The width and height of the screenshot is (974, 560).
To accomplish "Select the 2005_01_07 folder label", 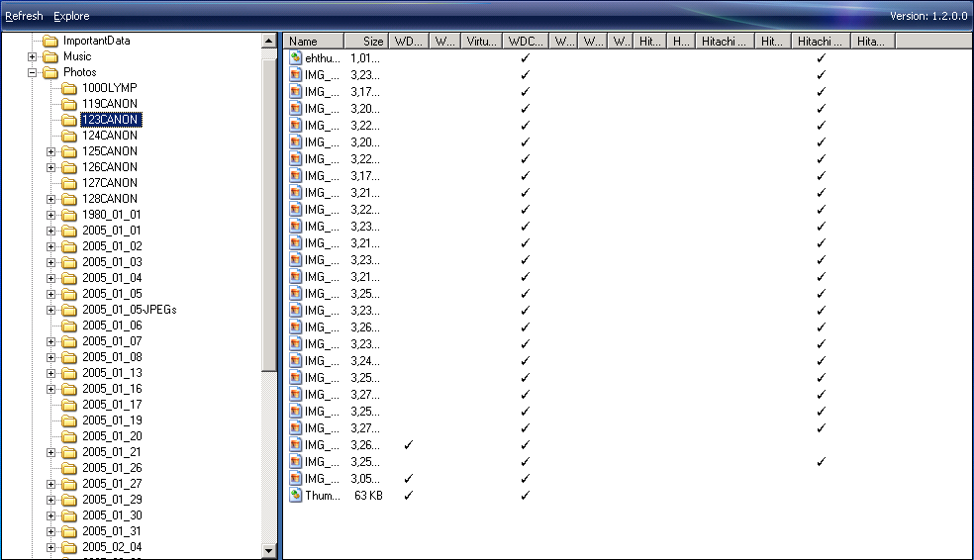I will click(x=112, y=341).
